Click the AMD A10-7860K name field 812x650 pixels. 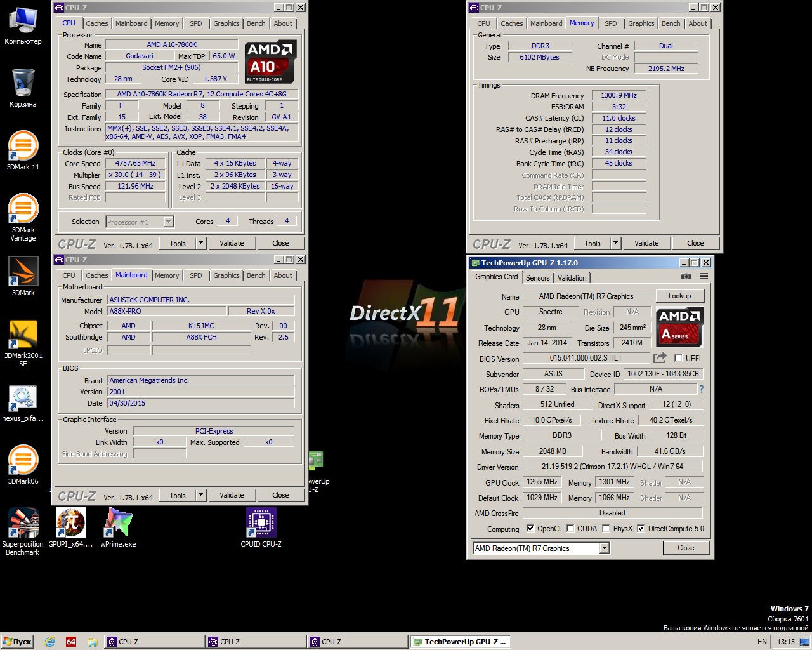point(171,44)
